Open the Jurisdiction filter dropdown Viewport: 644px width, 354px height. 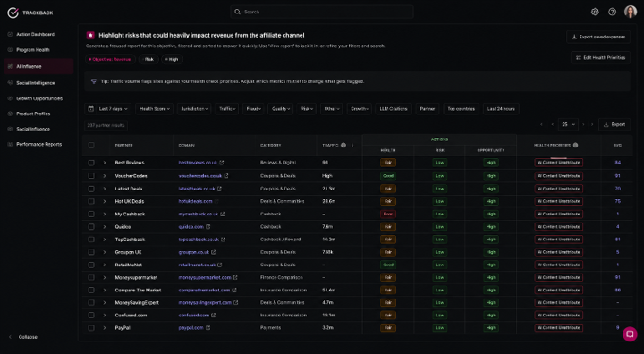click(x=194, y=109)
